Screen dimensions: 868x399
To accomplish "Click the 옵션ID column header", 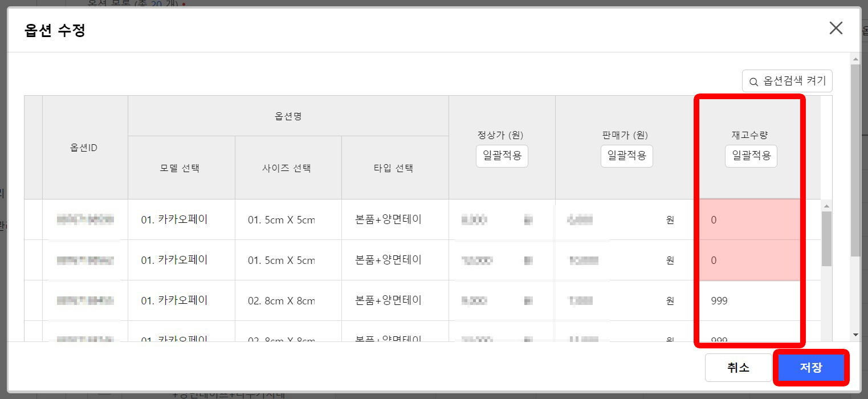I will click(x=84, y=146).
